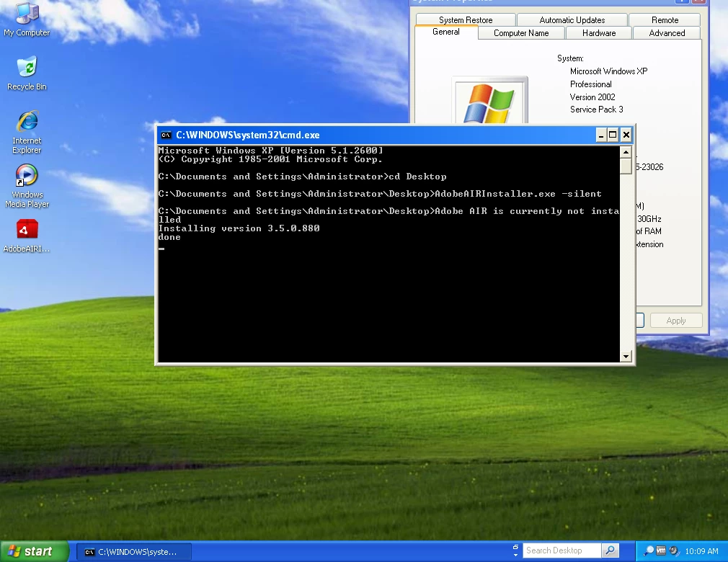Click the Windows XP logo in System Properties
728x562 pixels.
point(489,101)
